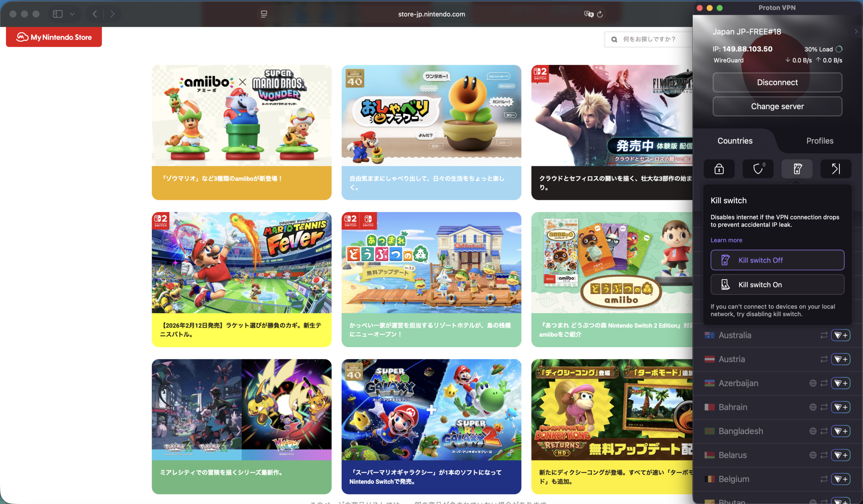Click the Plus upgrade badge for Belgium
863x504 pixels.
coord(840,479)
